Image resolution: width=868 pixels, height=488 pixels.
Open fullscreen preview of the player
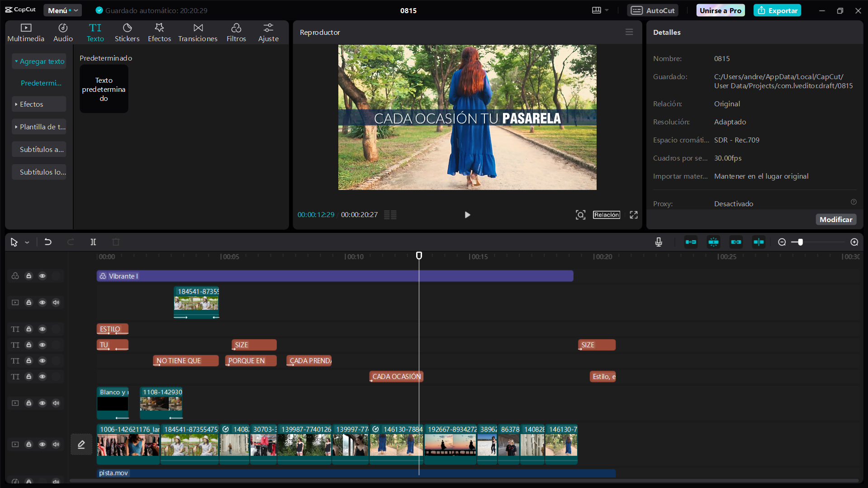click(x=634, y=215)
